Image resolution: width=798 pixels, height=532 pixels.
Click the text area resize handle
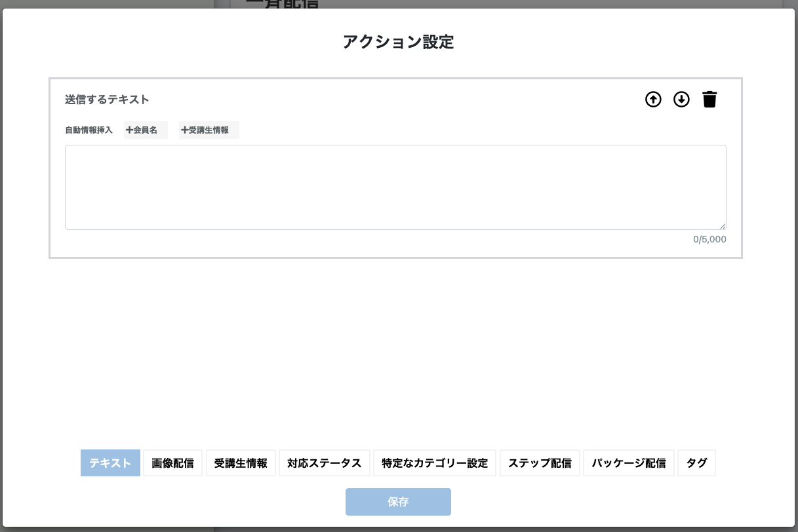pyautogui.click(x=722, y=225)
